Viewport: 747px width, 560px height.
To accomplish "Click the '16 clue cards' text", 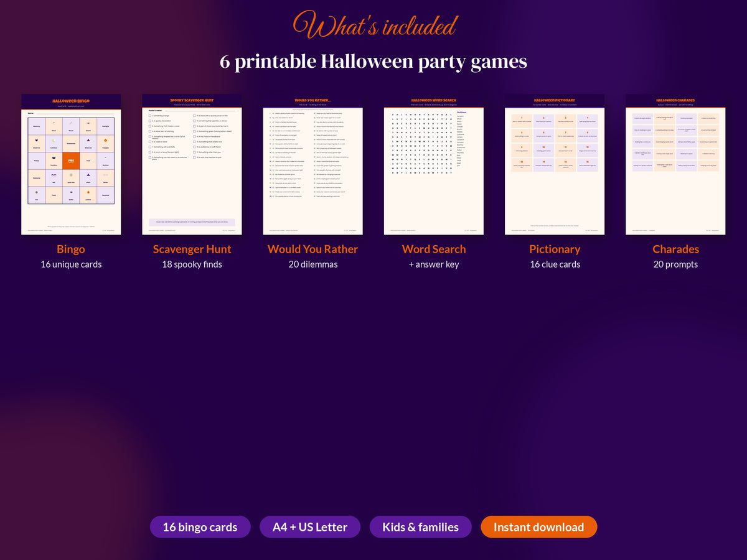I will point(555,264).
